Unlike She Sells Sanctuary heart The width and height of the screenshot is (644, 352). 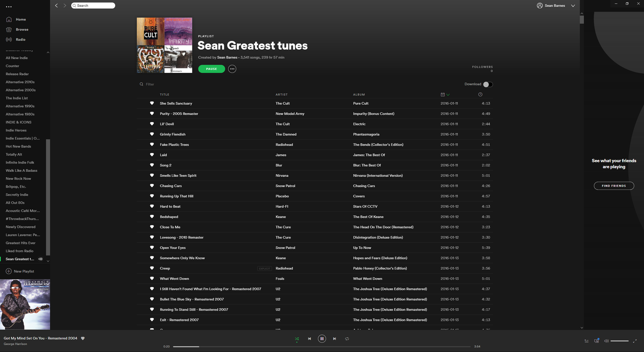(152, 103)
